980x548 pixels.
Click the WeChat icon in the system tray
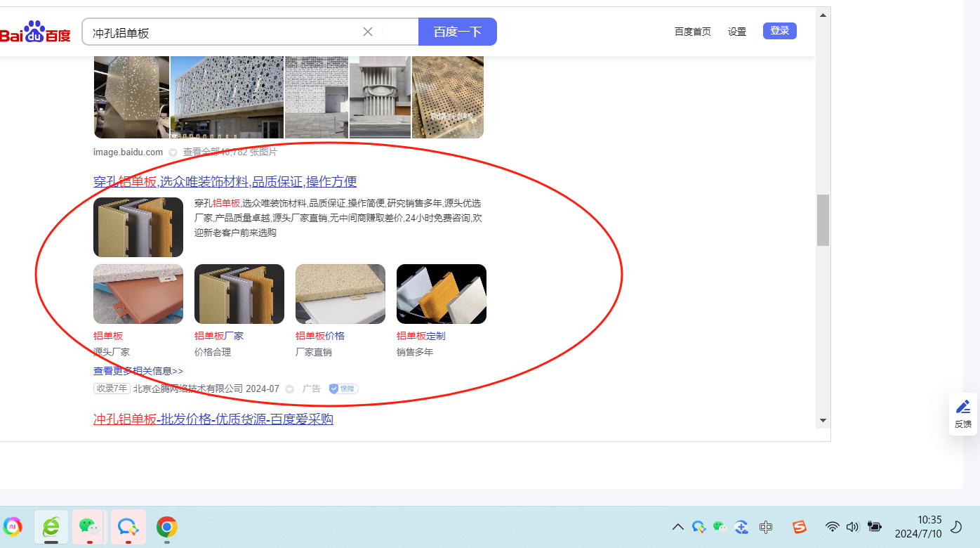pyautogui.click(x=720, y=526)
